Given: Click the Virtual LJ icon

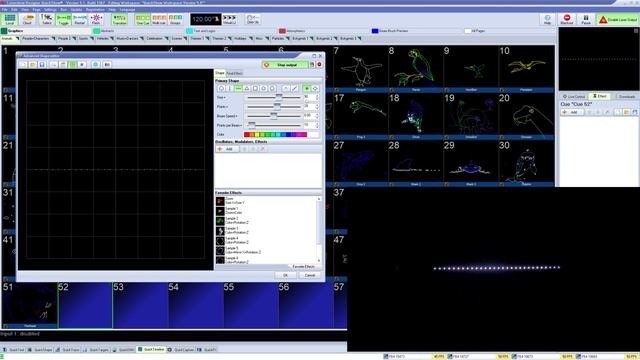Looking at the screenshot, I should (x=229, y=19).
